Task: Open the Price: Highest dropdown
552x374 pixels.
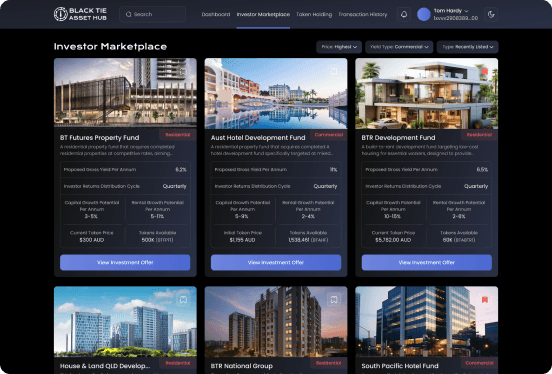Action: pyautogui.click(x=339, y=47)
